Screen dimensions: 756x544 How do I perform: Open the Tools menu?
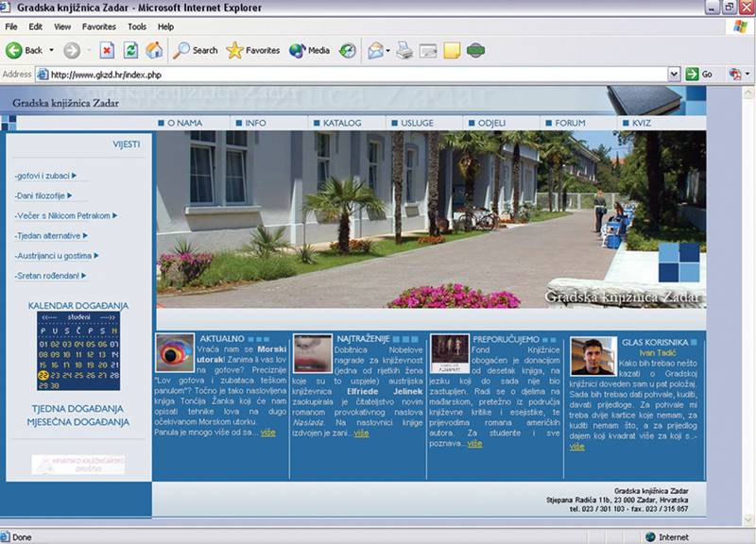[137, 26]
